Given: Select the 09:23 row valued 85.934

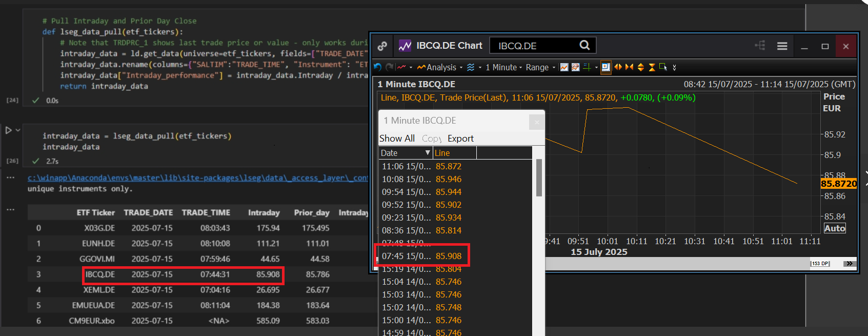Looking at the screenshot, I should click(x=455, y=218).
